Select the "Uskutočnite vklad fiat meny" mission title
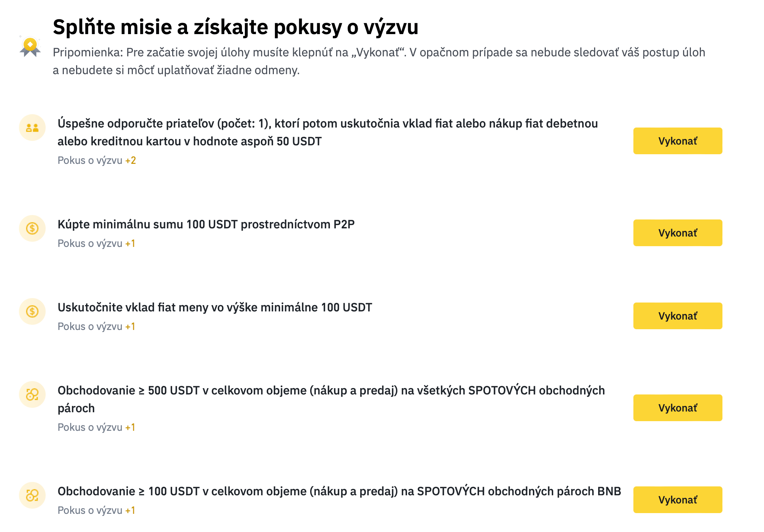The height and width of the screenshot is (532, 764). click(x=214, y=307)
